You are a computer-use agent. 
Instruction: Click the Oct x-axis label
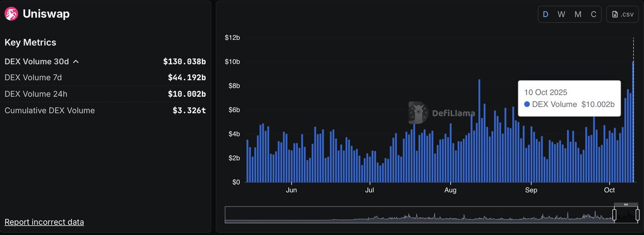coord(609,190)
